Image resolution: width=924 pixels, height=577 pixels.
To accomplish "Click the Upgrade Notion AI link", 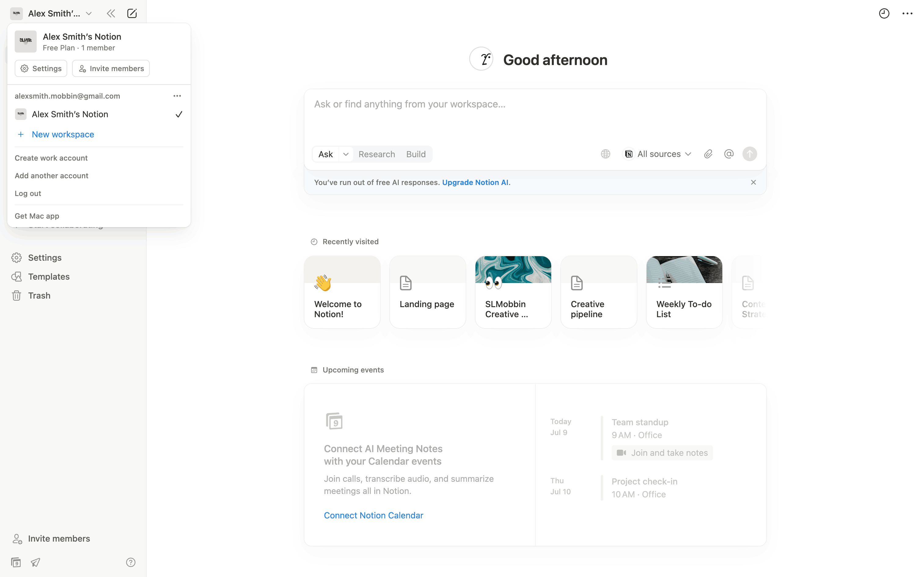I will [x=475, y=183].
